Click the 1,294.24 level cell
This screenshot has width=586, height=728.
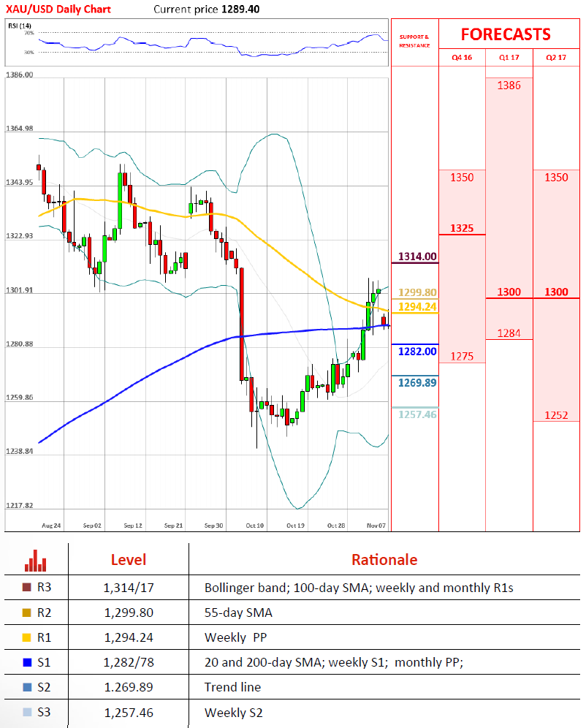click(x=129, y=638)
